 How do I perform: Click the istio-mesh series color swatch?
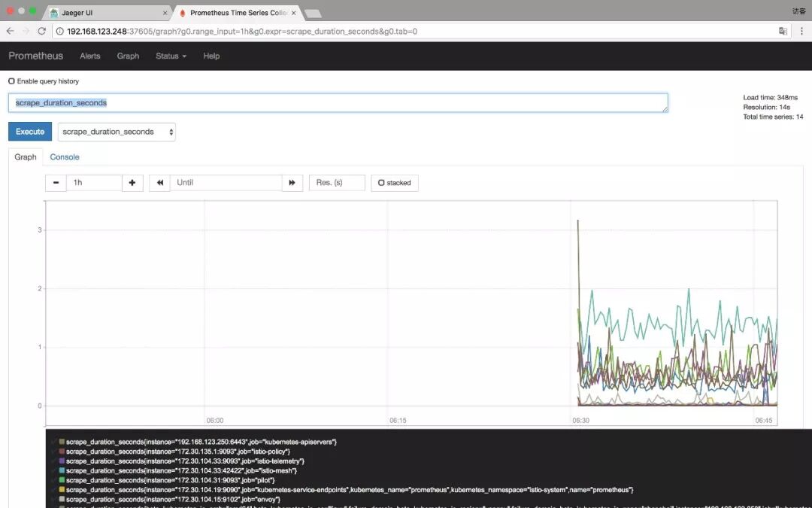pyautogui.click(x=62, y=470)
